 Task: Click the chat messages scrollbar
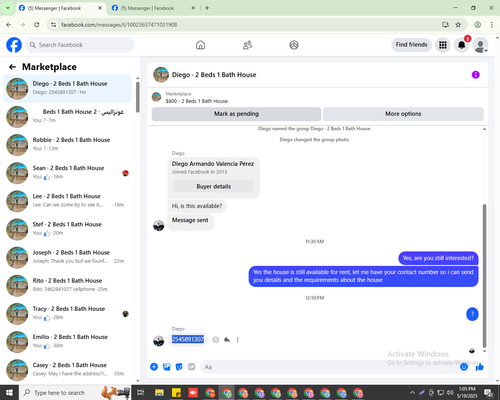click(x=484, y=276)
